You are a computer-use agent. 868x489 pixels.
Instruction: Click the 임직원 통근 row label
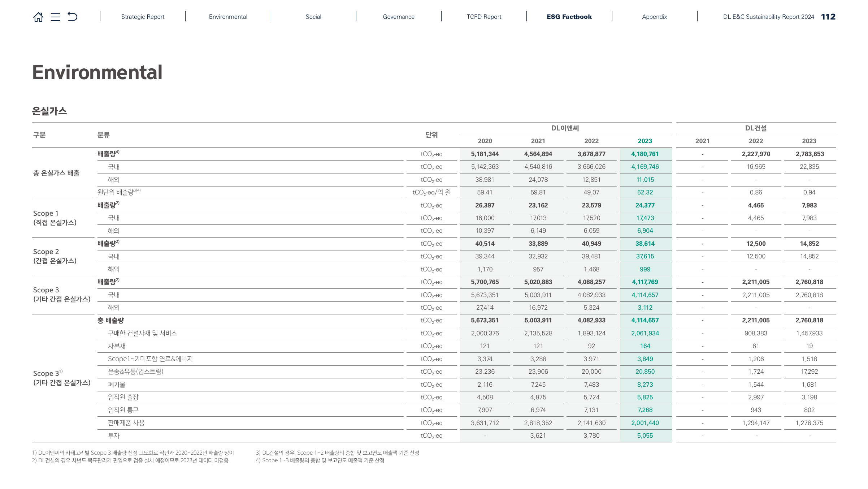click(x=123, y=410)
